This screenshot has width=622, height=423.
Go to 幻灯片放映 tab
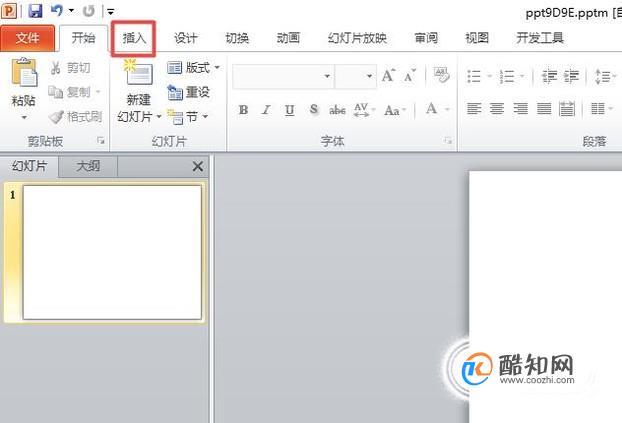tap(357, 38)
